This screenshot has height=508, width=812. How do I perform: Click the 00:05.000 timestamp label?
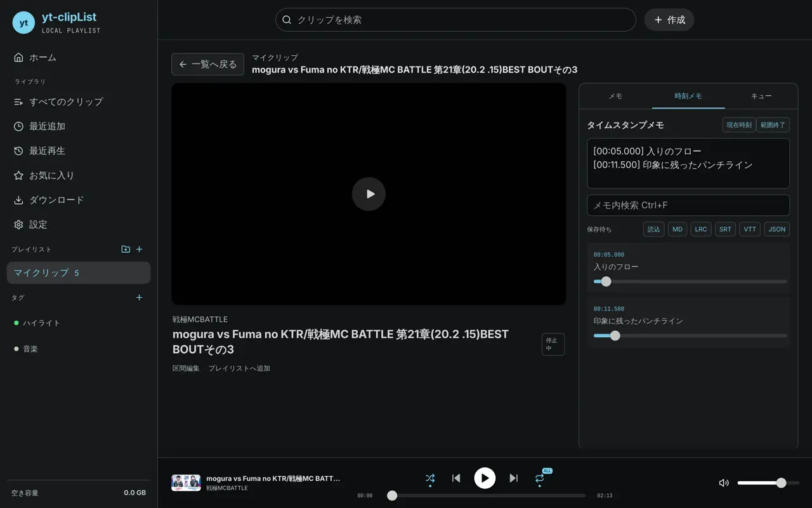[x=609, y=255]
